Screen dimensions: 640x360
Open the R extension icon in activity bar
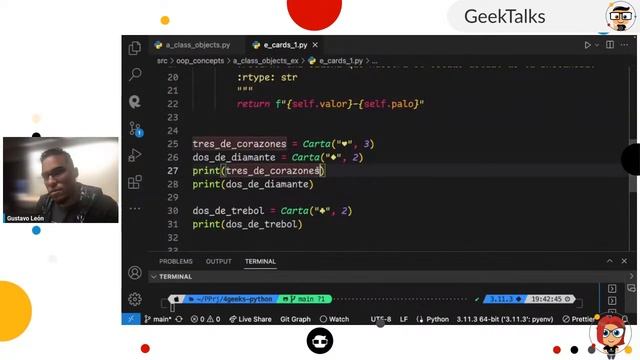point(135,101)
